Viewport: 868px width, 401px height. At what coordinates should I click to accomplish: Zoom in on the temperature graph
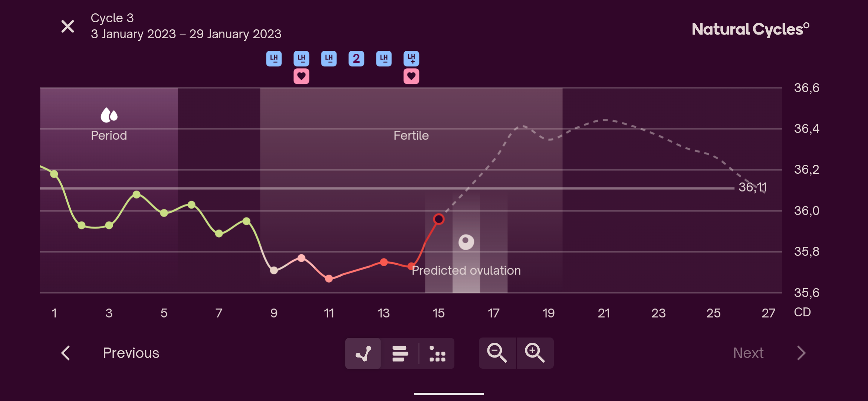click(535, 353)
